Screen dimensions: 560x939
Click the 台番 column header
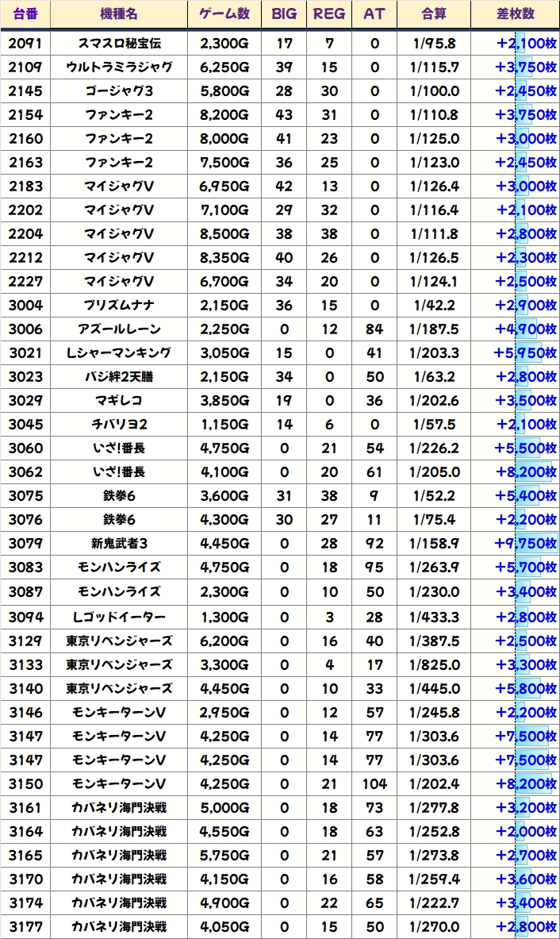coord(25,14)
